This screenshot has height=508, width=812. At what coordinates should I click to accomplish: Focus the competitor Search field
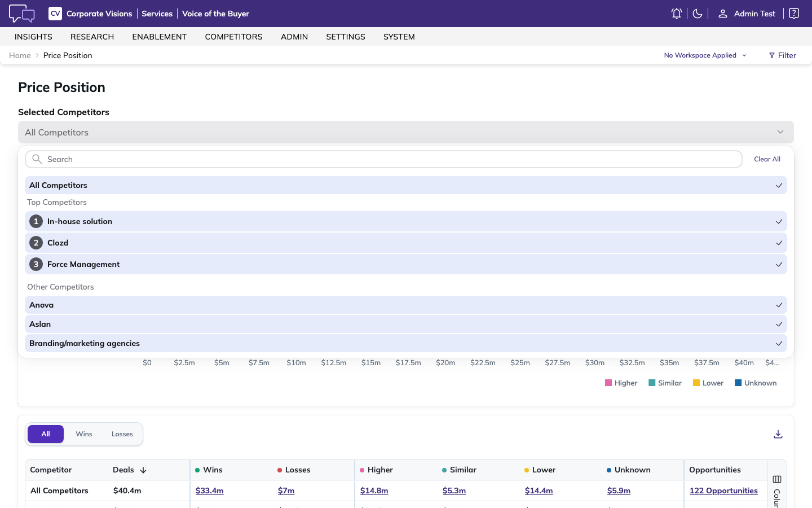tap(383, 159)
